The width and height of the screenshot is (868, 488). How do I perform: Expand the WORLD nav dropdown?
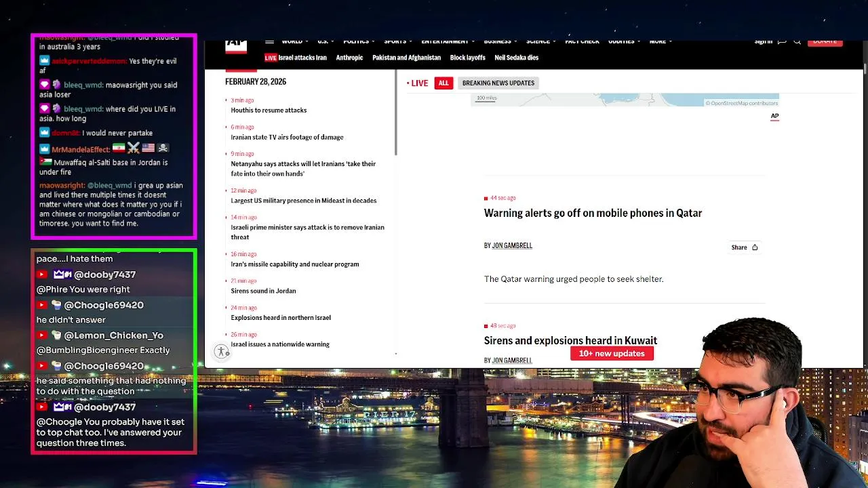tap(295, 42)
